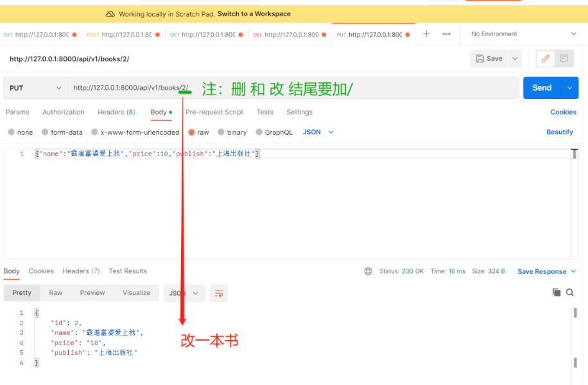Click the Save button
The width and height of the screenshot is (588, 385).
[x=489, y=58]
